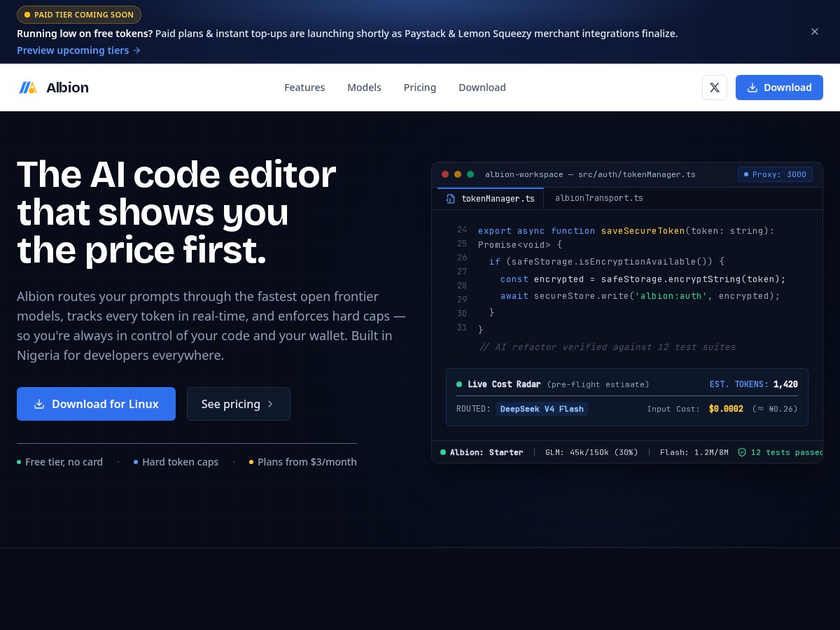Image resolution: width=840 pixels, height=630 pixels.
Task: Go to Pricing in the navigation
Action: point(420,87)
